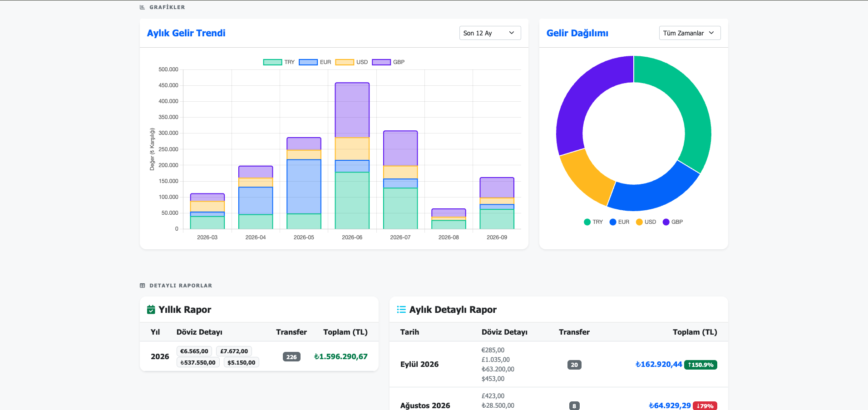Screen dimensions: 868x410
Task: Click the 2026-05 blue EUR bar segment
Action: coord(304,187)
